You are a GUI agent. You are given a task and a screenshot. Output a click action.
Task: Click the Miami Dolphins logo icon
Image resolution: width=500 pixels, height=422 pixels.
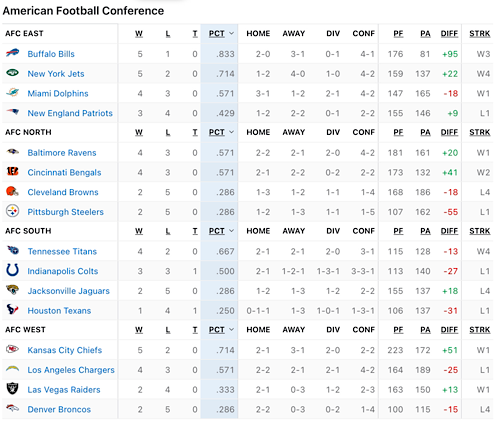click(x=13, y=92)
